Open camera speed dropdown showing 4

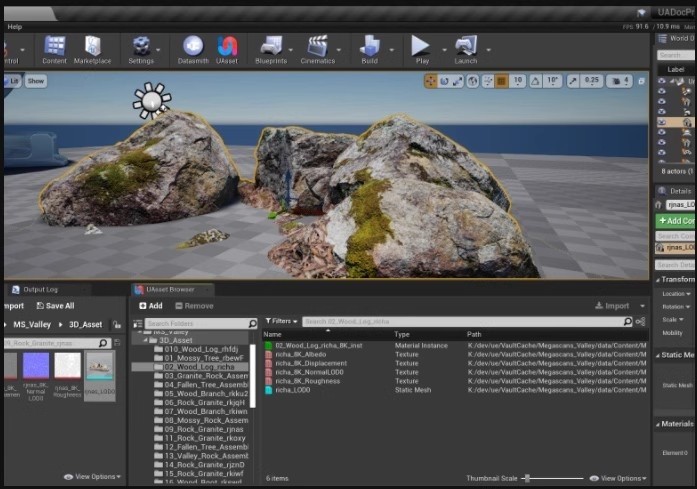click(620, 81)
